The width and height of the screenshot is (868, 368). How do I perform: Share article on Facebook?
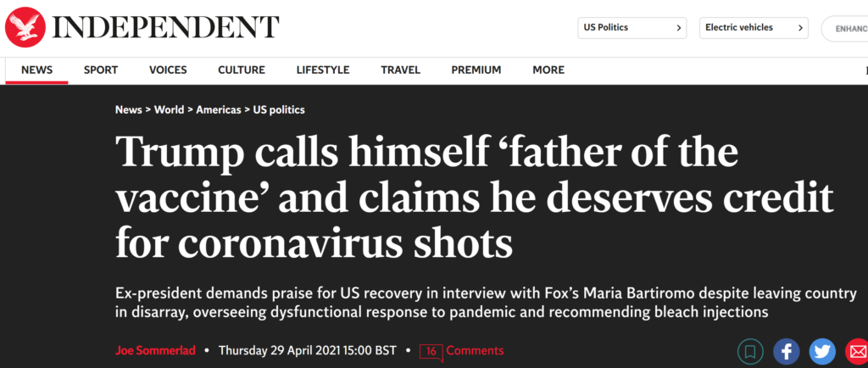786,350
